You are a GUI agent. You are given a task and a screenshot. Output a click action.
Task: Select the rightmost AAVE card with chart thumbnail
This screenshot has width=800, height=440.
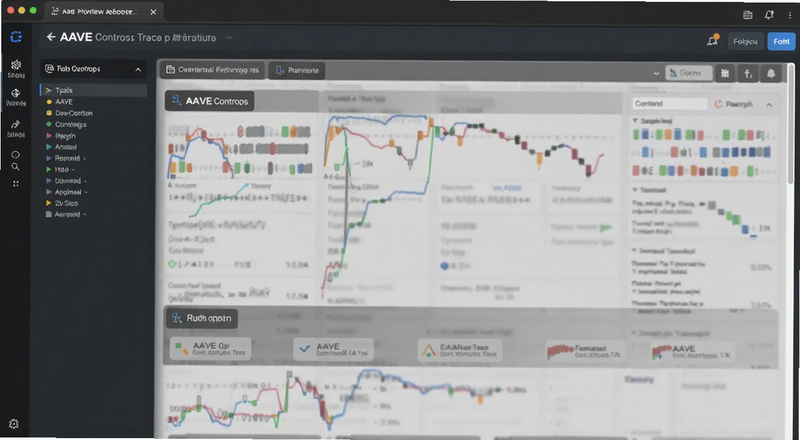(x=693, y=351)
